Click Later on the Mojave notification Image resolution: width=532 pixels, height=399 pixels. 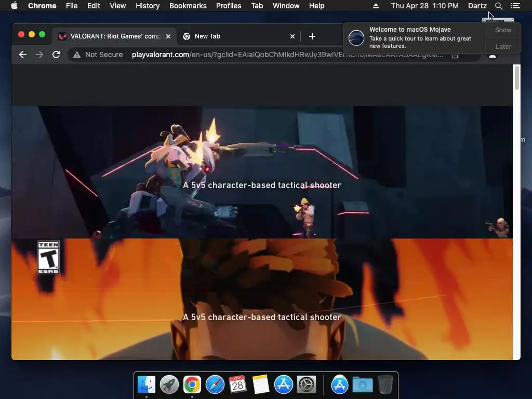[503, 46]
